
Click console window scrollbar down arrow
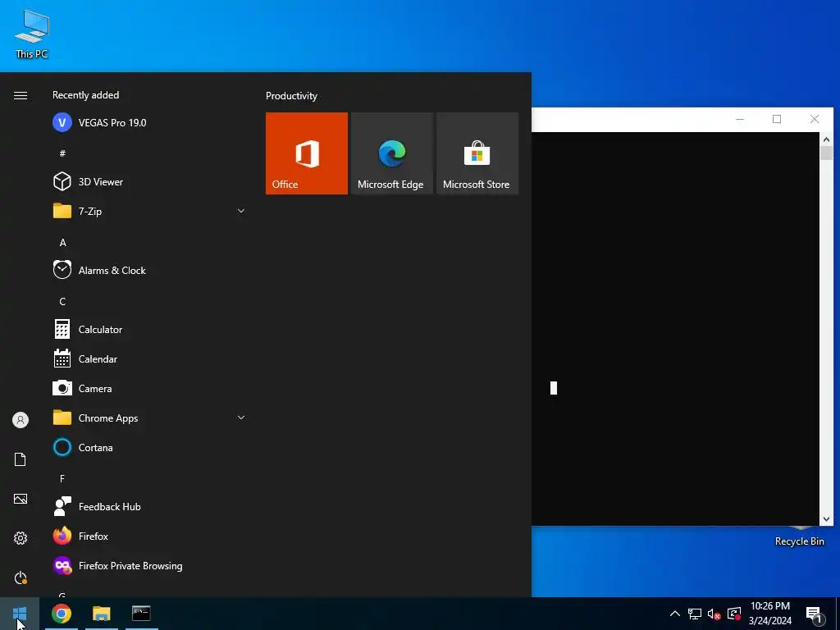[x=826, y=518]
